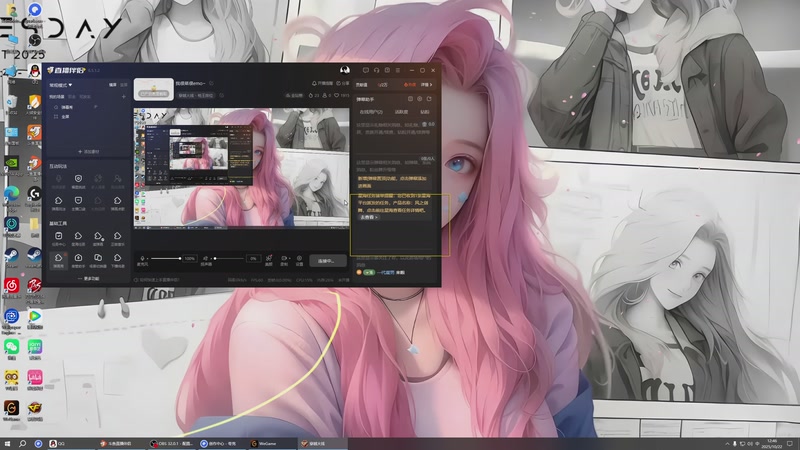Open the 详情 details link
Image resolution: width=800 pixels, height=450 pixels.
[x=426, y=85]
